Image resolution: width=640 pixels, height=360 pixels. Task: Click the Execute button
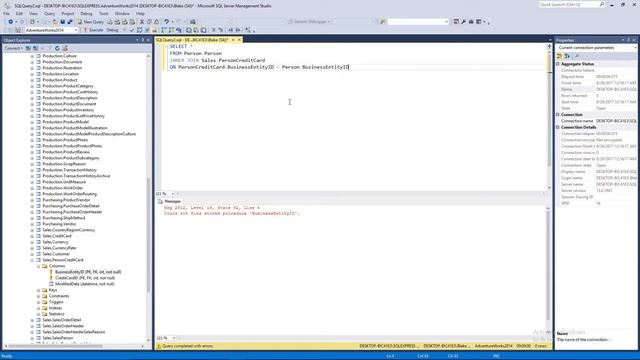(93, 30)
